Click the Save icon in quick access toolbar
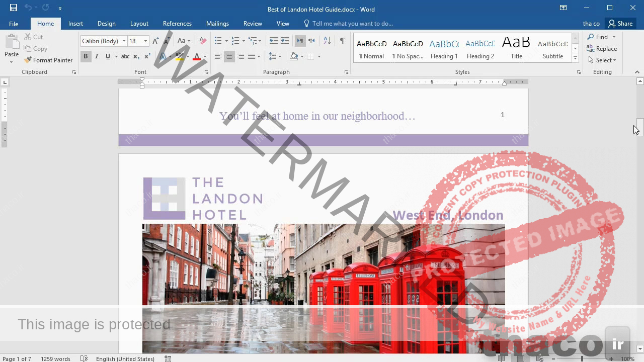This screenshot has height=362, width=644. [14, 8]
